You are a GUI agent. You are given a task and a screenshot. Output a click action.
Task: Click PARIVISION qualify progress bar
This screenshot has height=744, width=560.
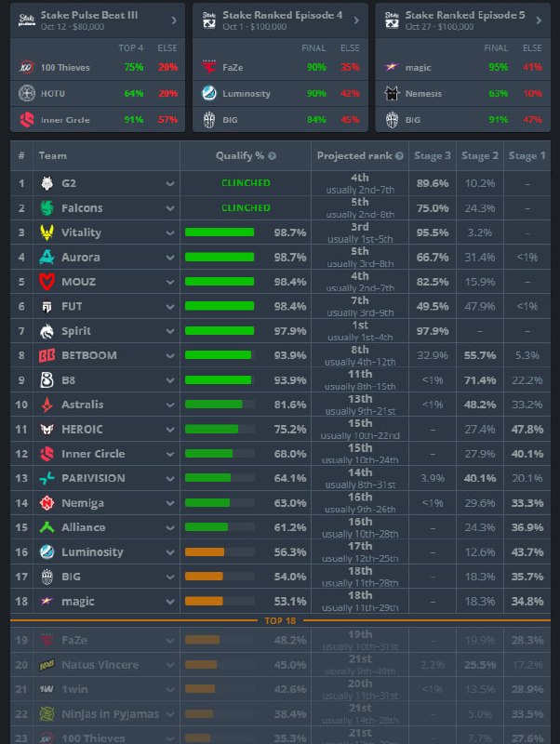coord(220,478)
